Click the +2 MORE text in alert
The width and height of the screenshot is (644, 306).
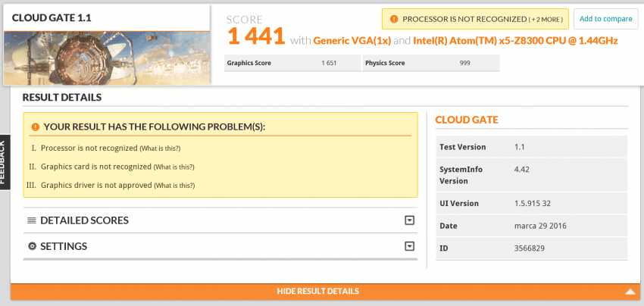546,19
